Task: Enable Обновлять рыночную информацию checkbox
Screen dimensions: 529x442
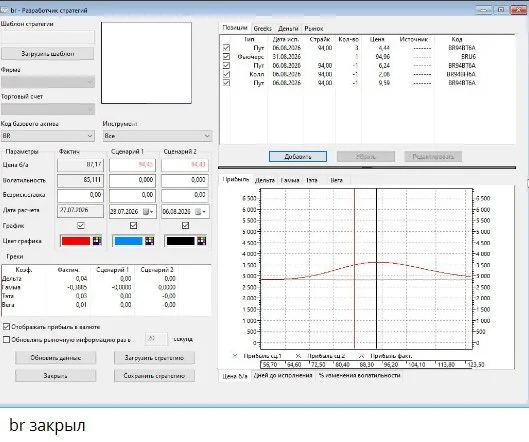Action: pos(6,339)
